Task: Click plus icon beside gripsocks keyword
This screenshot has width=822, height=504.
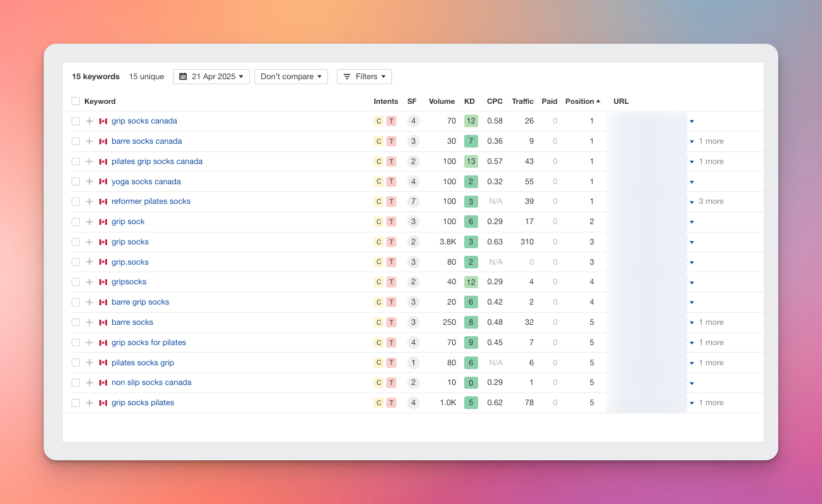Action: tap(89, 282)
